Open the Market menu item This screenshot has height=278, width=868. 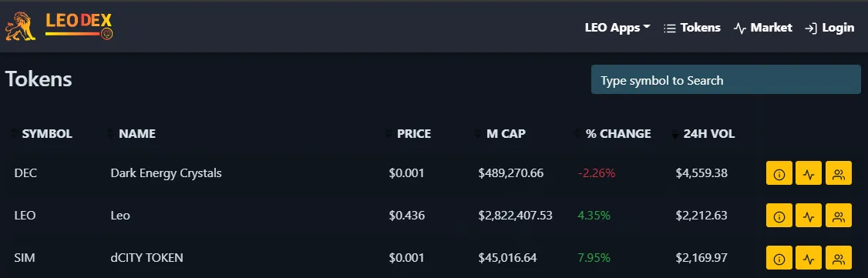point(763,28)
